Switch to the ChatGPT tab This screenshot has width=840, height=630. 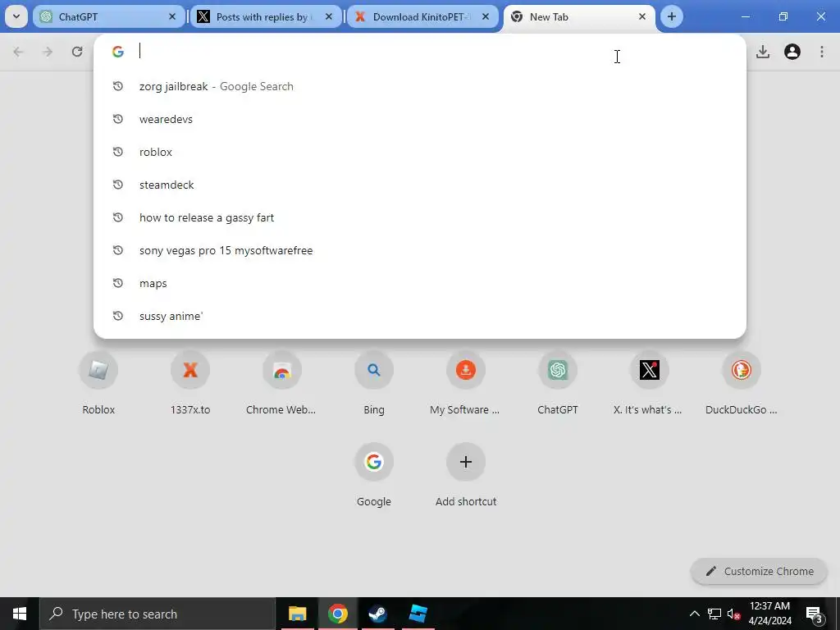coord(109,16)
